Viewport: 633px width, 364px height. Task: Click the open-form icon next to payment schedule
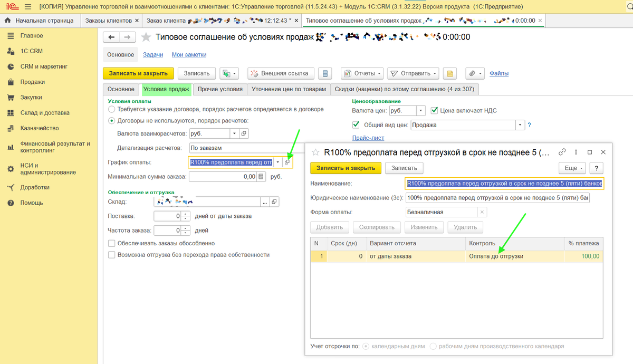pos(287,162)
